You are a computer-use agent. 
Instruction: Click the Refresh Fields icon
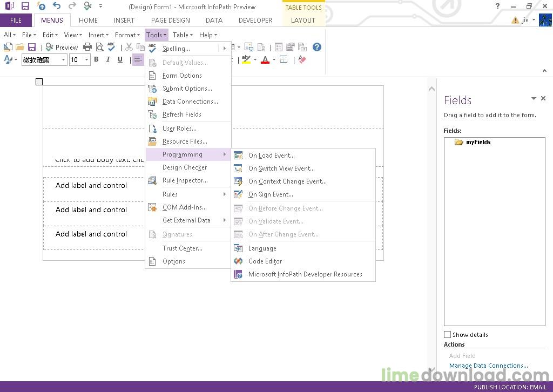[x=152, y=114]
